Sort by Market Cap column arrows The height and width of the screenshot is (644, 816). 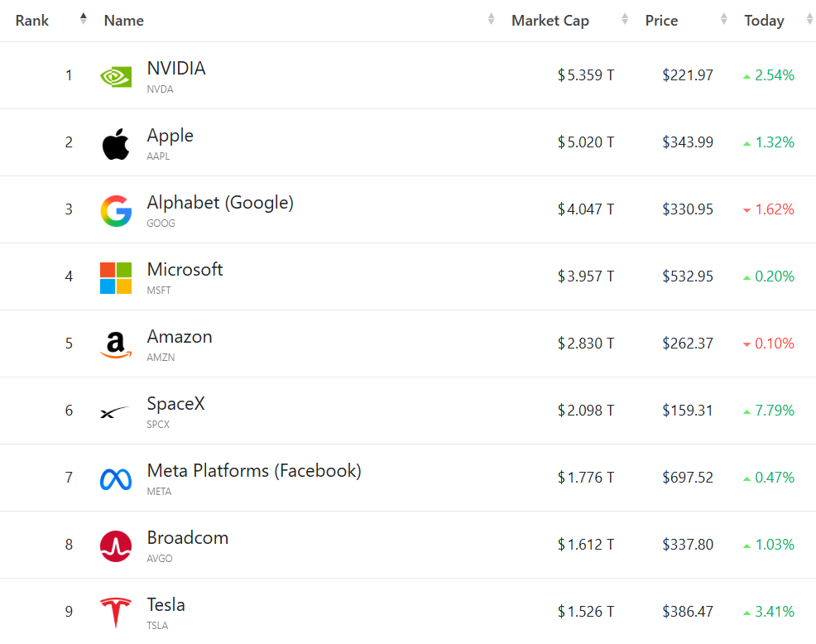[625, 19]
